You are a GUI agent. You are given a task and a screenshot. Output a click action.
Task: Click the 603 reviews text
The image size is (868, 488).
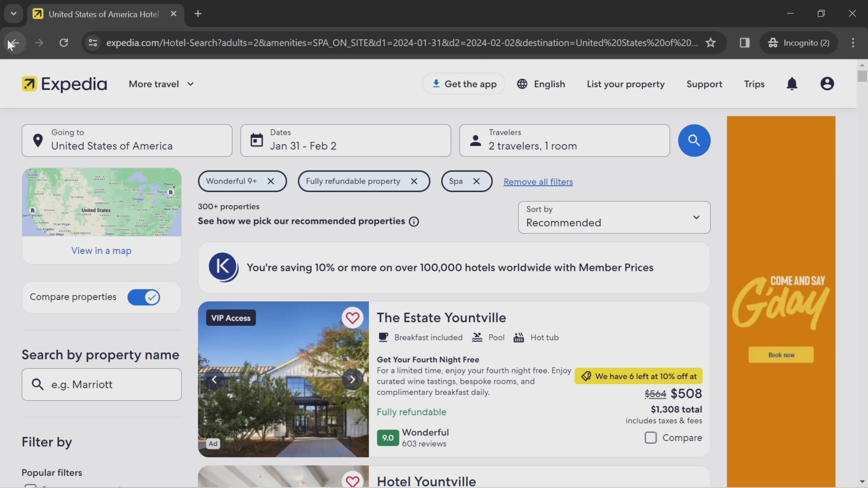click(x=424, y=444)
